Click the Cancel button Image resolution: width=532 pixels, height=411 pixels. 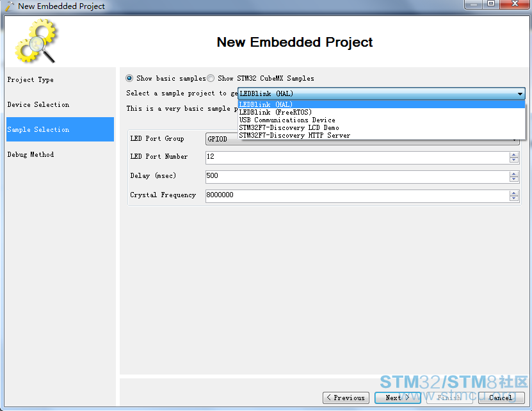(x=501, y=398)
